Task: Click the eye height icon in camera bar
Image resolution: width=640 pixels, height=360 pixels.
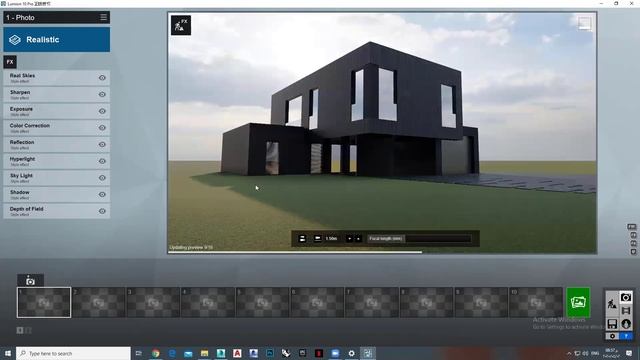Action: click(317, 238)
